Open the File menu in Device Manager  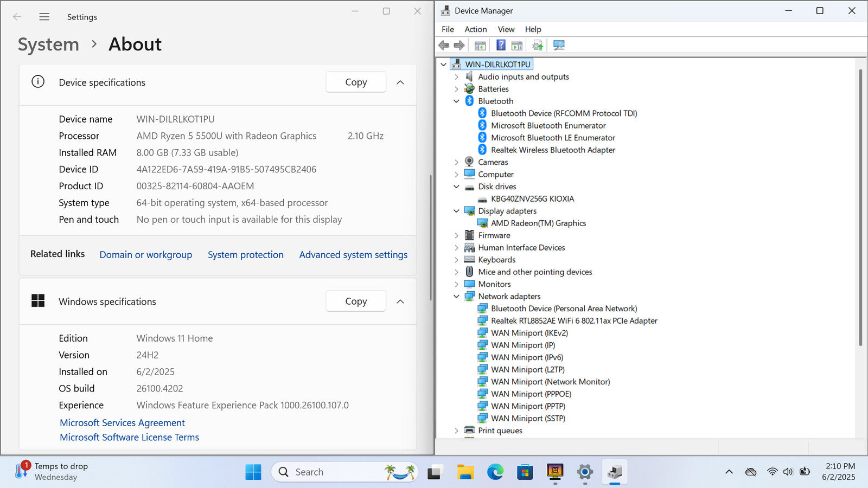click(x=448, y=29)
